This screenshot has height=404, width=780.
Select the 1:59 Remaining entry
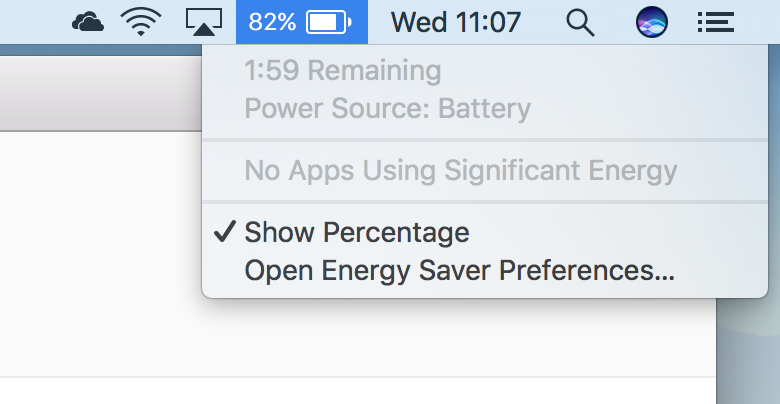(342, 71)
